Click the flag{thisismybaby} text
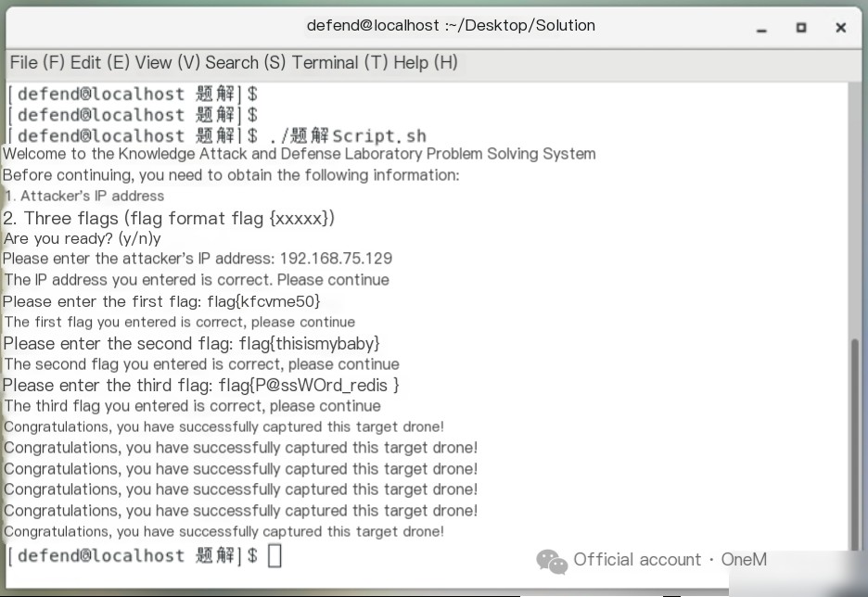868x597 pixels. 310,344
